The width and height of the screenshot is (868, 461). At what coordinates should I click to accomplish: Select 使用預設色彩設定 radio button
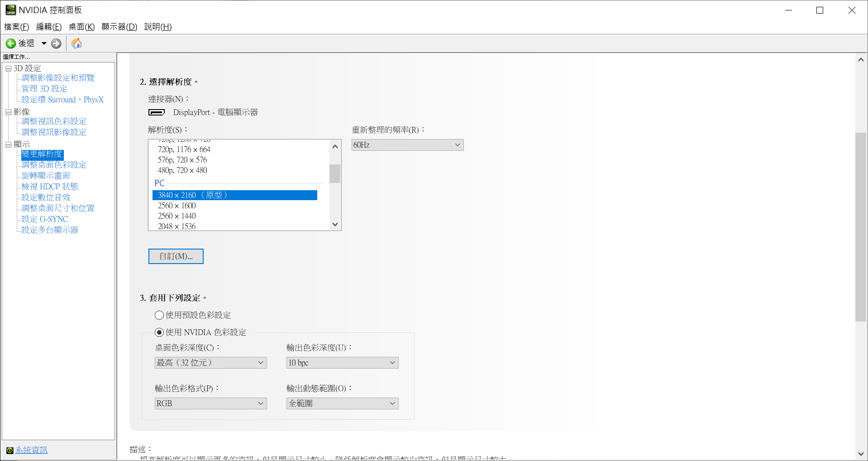tap(159, 315)
